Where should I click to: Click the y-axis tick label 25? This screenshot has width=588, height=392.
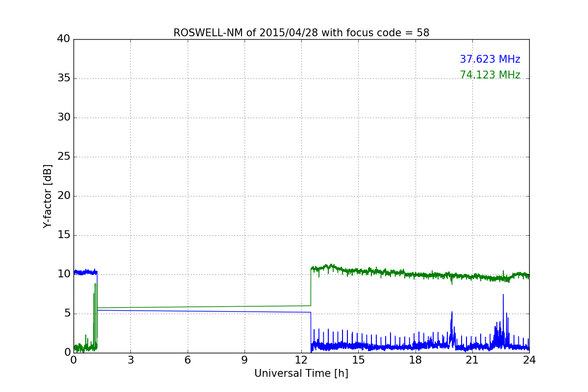(x=64, y=157)
